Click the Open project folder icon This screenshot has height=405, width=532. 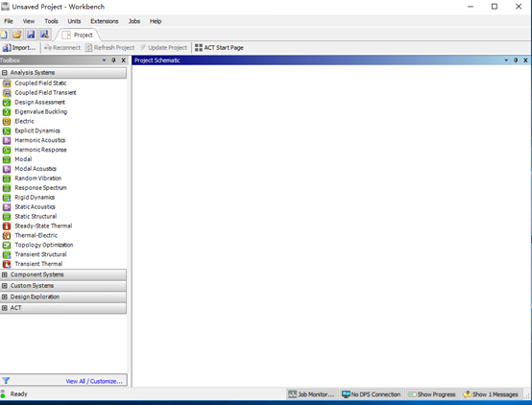(17, 35)
